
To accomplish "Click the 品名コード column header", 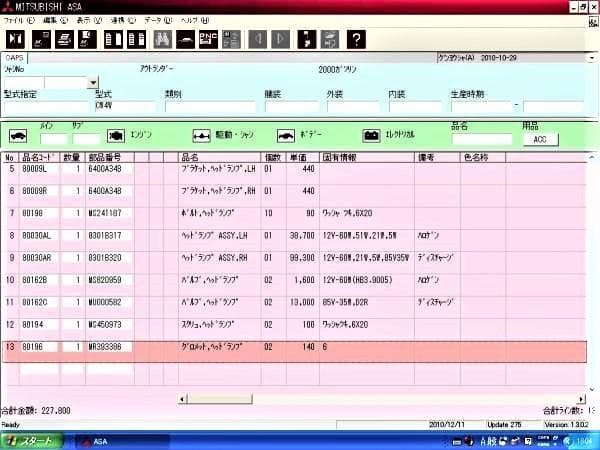I will tap(38, 157).
